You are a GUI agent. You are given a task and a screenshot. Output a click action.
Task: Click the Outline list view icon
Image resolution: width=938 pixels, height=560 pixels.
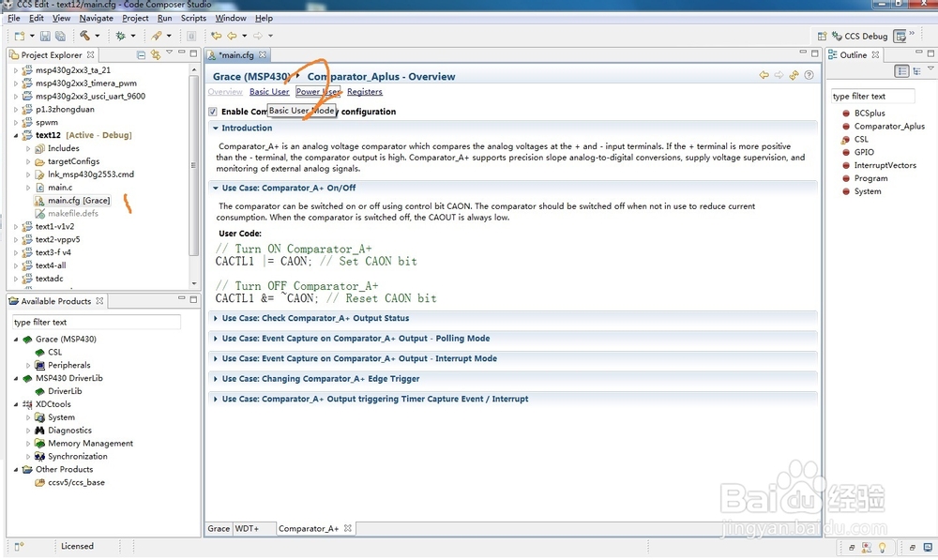(x=902, y=71)
